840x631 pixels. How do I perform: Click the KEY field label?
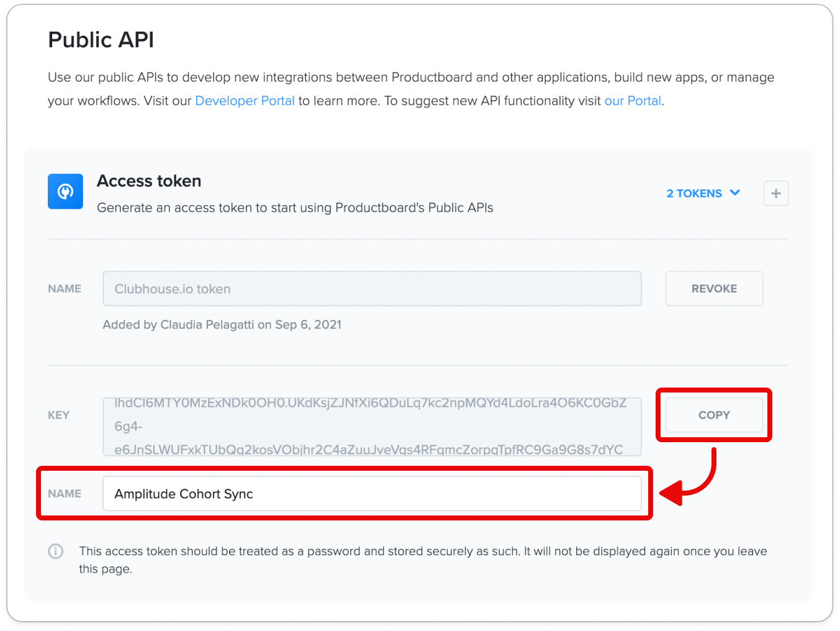[58, 415]
